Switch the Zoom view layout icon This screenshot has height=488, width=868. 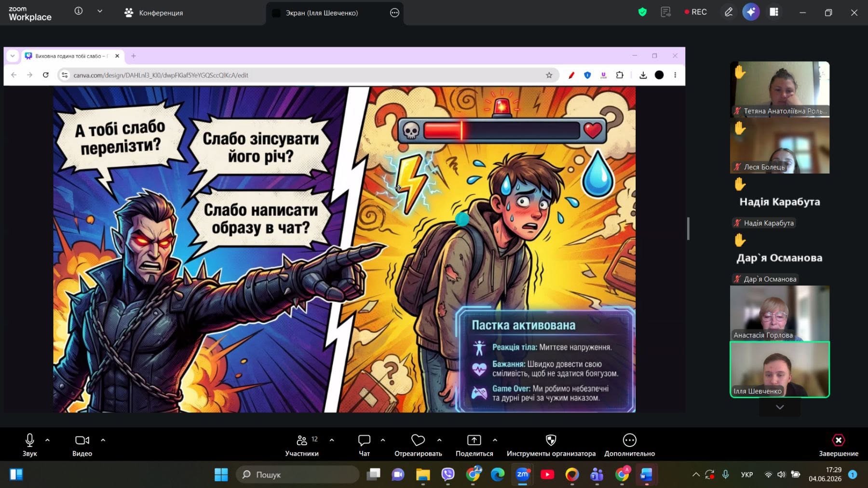[x=774, y=12]
